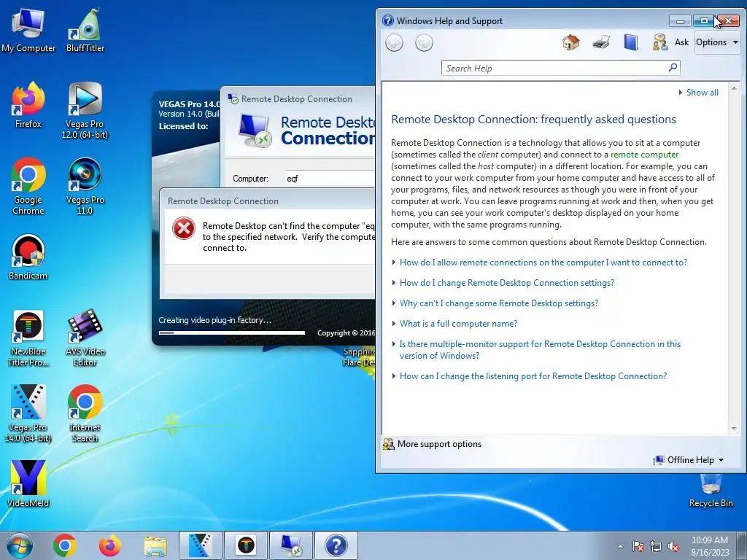
Task: Show hidden tray icons arrow
Action: click(x=620, y=546)
